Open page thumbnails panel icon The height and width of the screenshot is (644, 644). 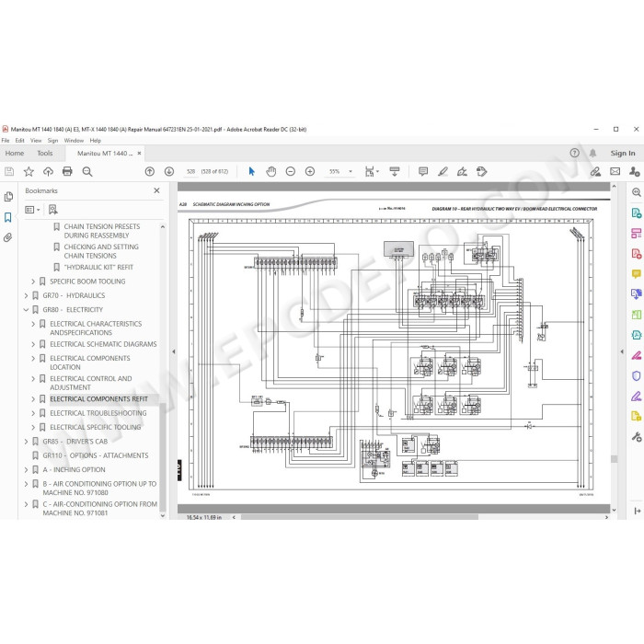[8, 197]
